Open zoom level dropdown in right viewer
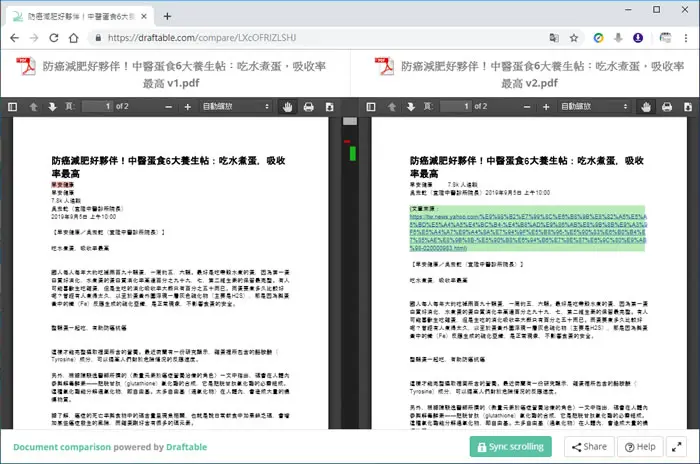 (x=594, y=106)
